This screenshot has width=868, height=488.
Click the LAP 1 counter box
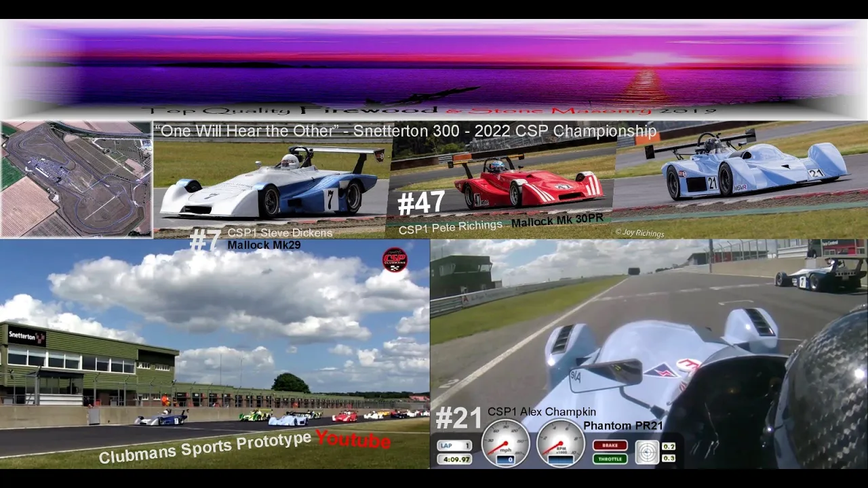(x=454, y=445)
